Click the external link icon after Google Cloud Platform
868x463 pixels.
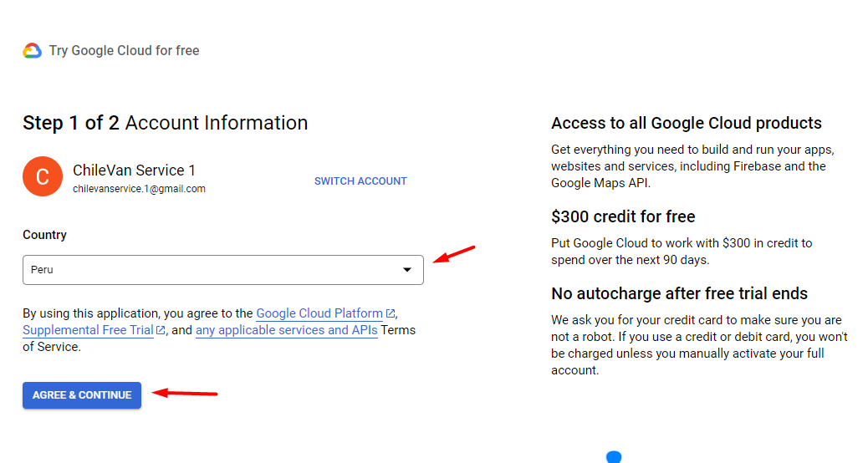pos(391,313)
